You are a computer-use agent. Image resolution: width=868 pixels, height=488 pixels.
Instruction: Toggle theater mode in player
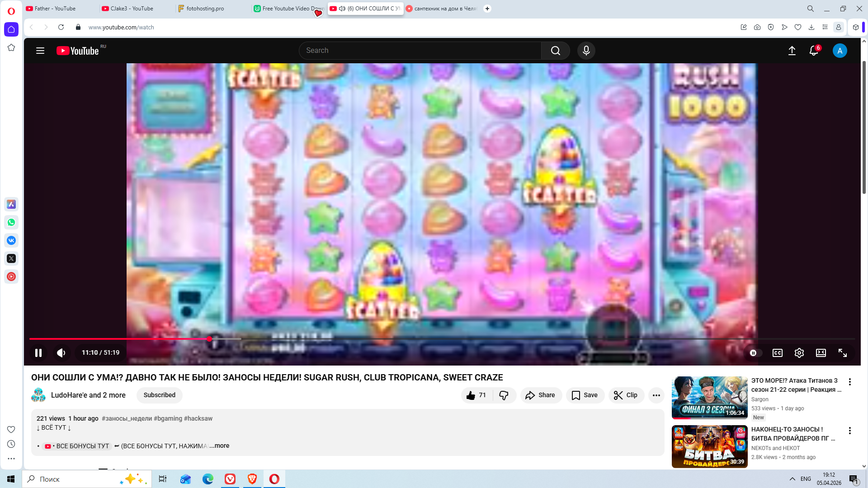[821, 353]
